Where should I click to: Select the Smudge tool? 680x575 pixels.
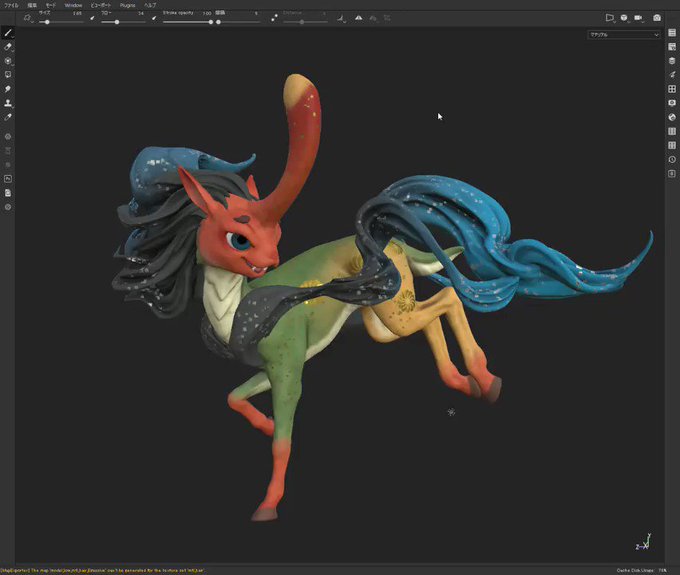click(8, 89)
